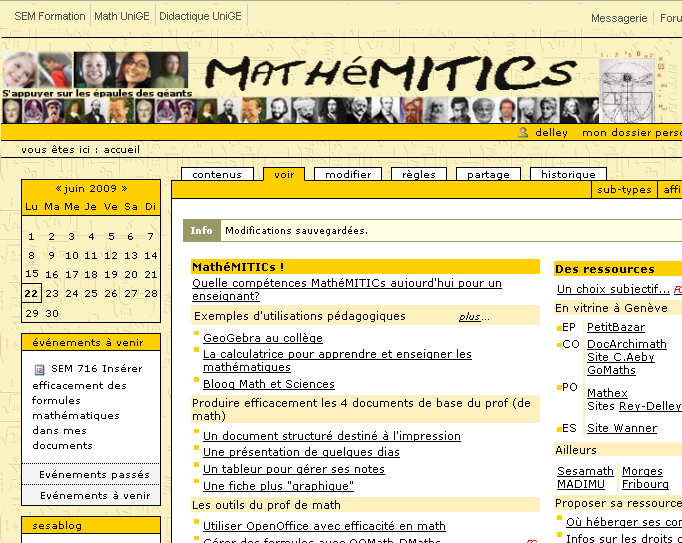The height and width of the screenshot is (543, 682).
Task: Open Un tableur pour gérer ses notes
Action: click(x=294, y=469)
